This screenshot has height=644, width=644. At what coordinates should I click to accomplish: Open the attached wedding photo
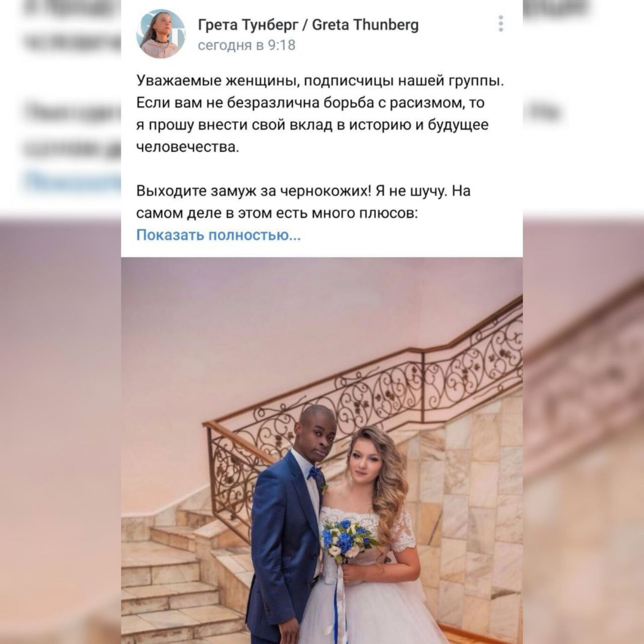point(322,451)
